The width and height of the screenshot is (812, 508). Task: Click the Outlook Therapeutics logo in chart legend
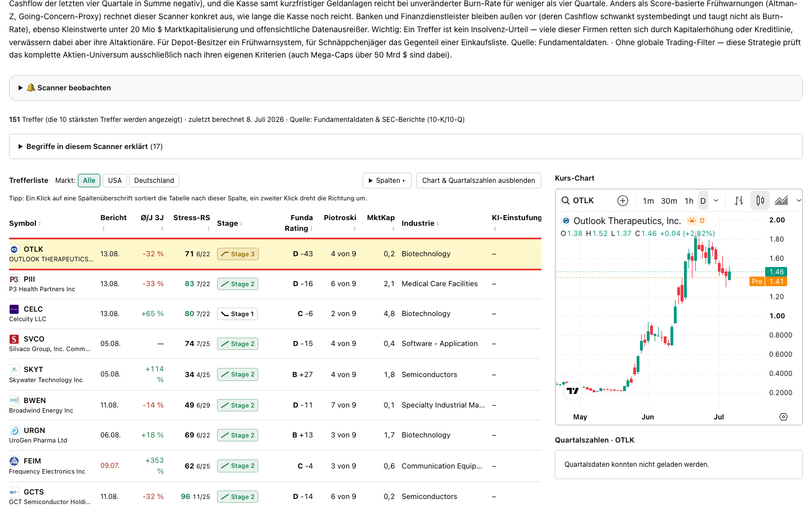566,221
